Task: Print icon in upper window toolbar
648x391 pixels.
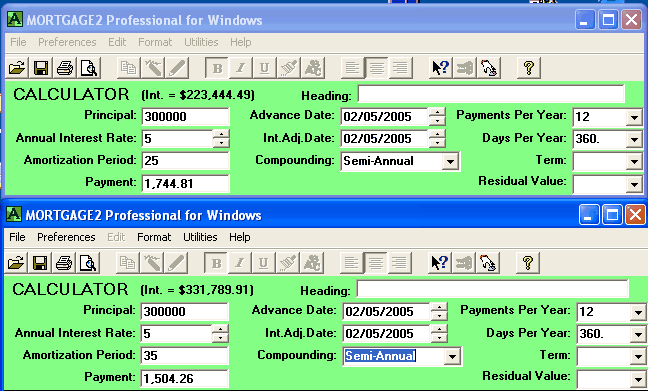Action: click(65, 68)
